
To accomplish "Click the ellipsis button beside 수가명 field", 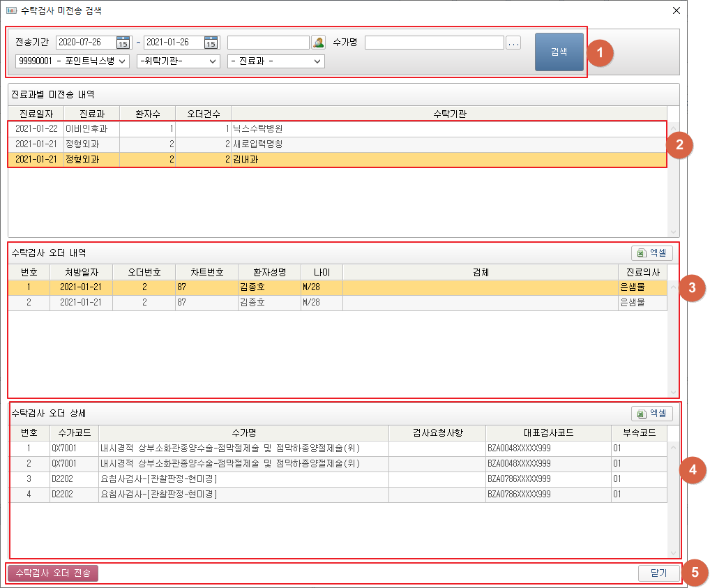I will [x=513, y=43].
